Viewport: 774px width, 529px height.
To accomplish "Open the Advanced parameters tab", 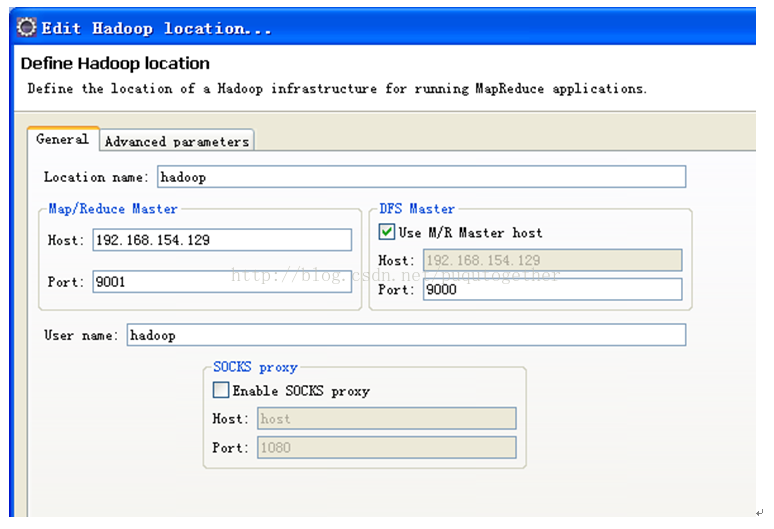I will (x=177, y=141).
